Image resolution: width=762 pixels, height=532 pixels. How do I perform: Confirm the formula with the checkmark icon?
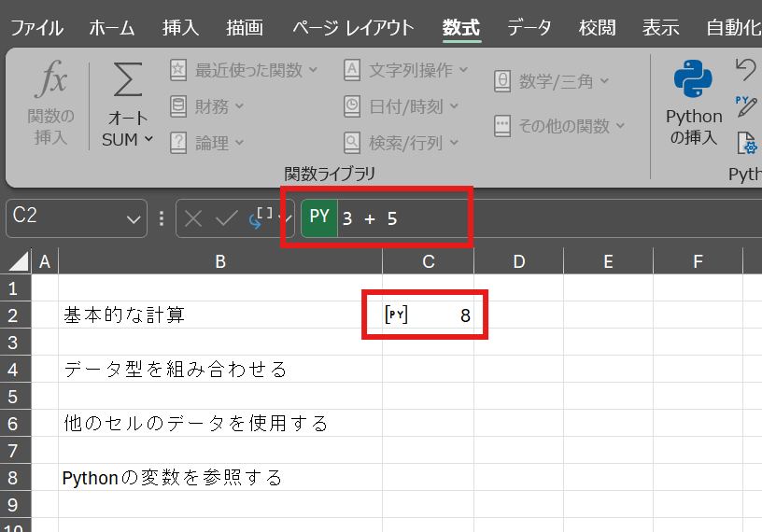226,218
